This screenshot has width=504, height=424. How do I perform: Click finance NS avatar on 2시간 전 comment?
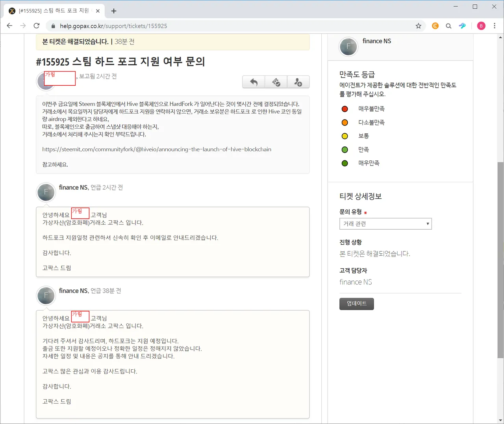pos(46,193)
